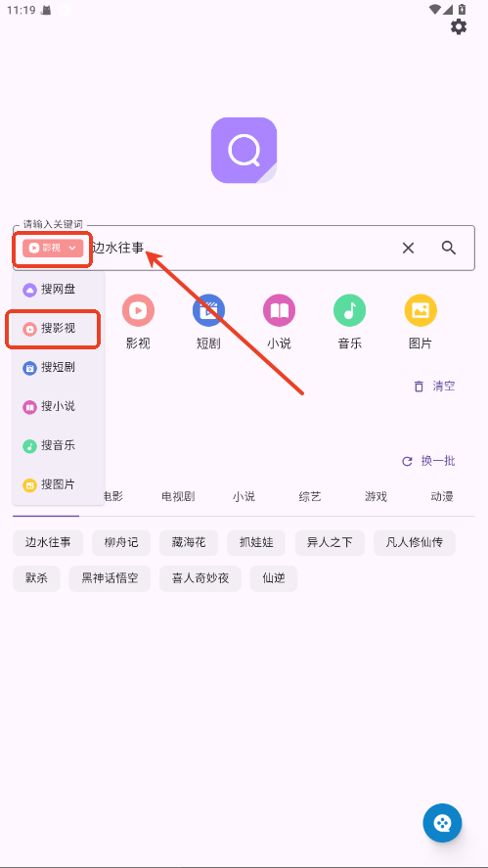This screenshot has height=868, width=488.
Task: Focus the keyword input field with 边水往事
Action: pos(244,248)
